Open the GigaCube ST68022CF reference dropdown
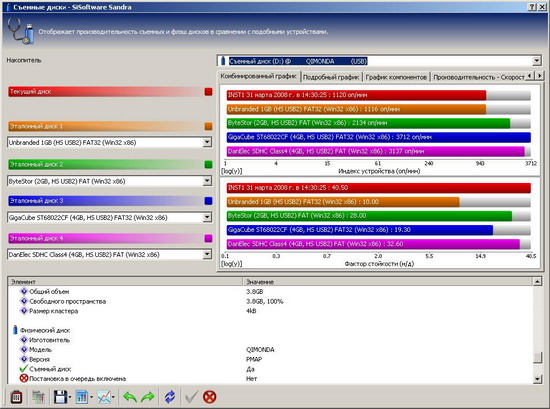The height and width of the screenshot is (409, 550). click(207, 217)
